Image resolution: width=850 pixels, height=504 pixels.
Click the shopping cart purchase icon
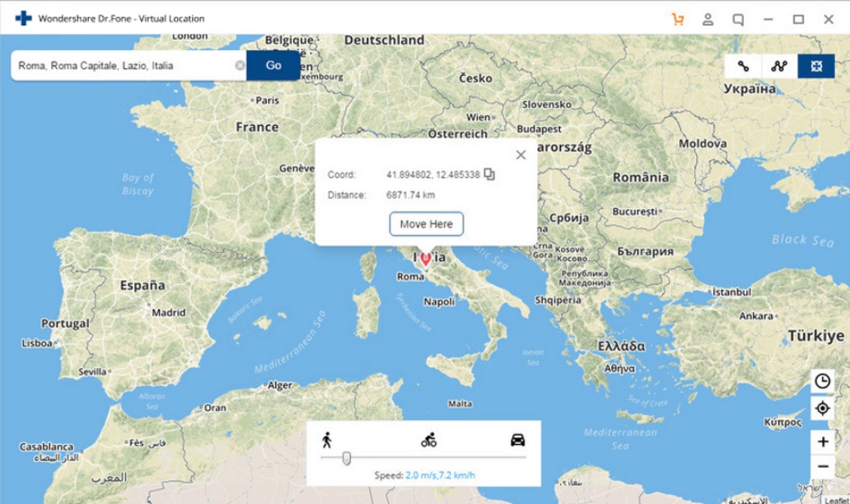point(678,20)
